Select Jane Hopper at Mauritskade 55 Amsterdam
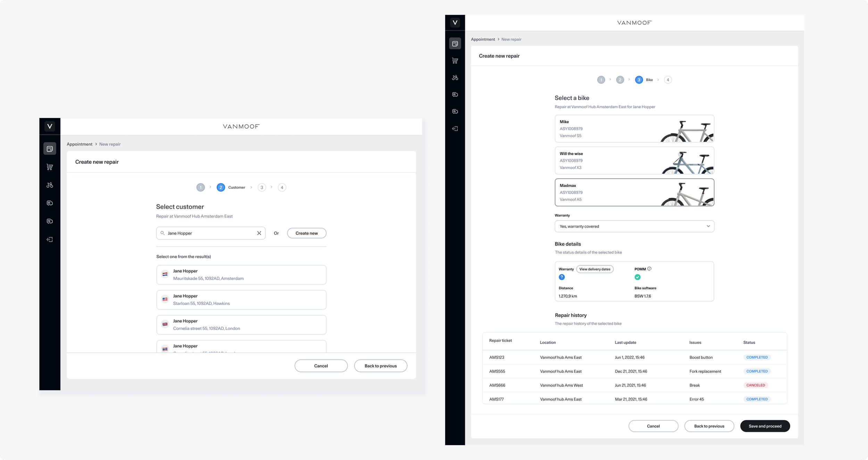The width and height of the screenshot is (868, 460). [241, 275]
